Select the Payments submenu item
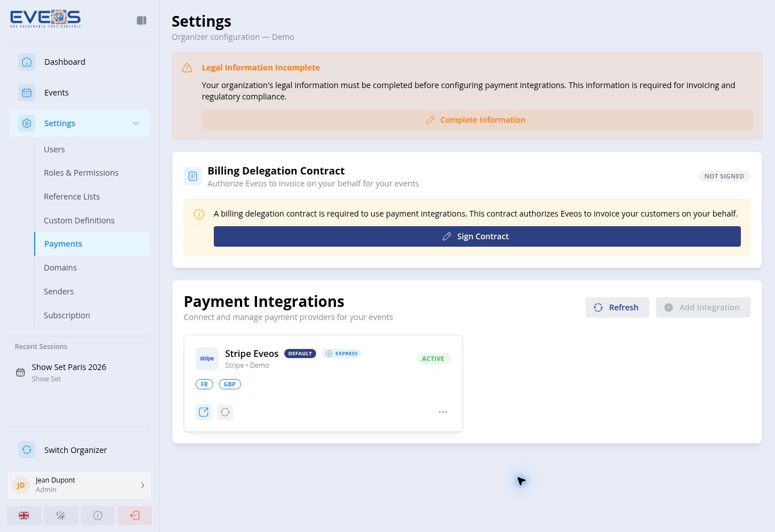Image resolution: width=775 pixels, height=532 pixels. (x=92, y=244)
